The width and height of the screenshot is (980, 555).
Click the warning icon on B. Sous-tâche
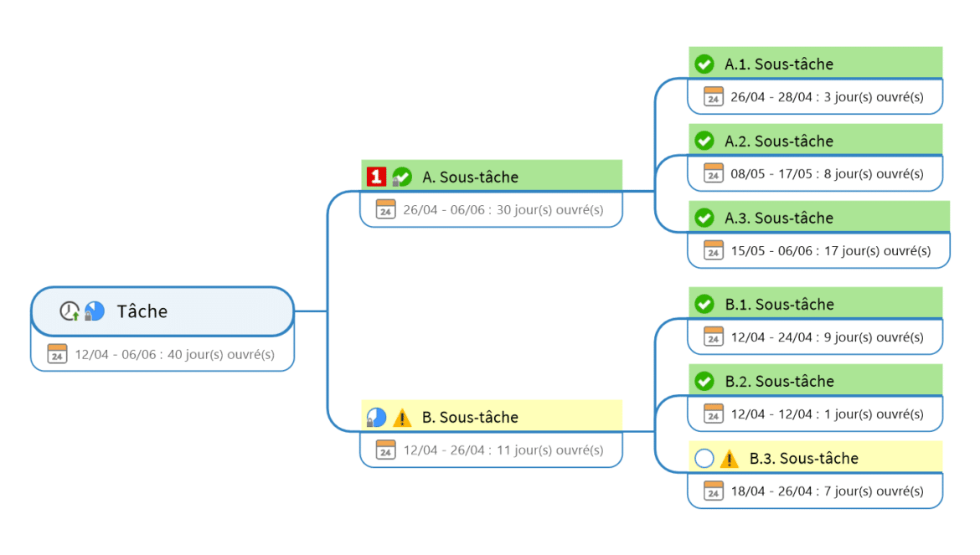click(x=403, y=417)
